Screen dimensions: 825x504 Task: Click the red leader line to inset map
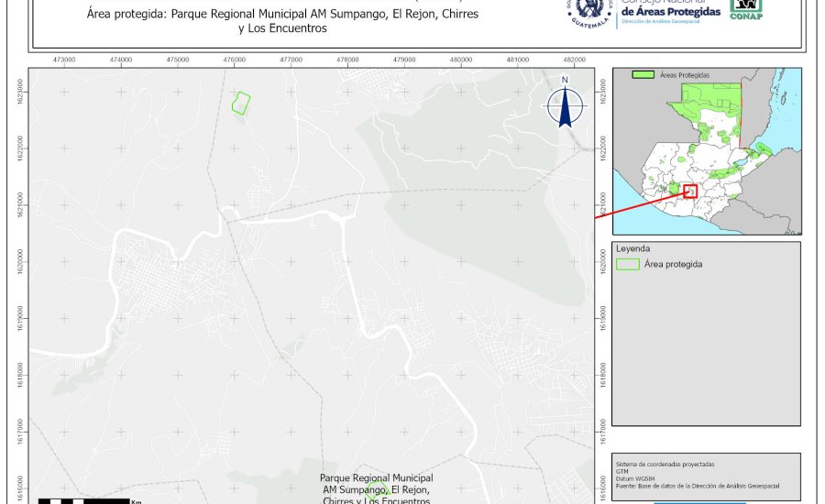[642, 203]
